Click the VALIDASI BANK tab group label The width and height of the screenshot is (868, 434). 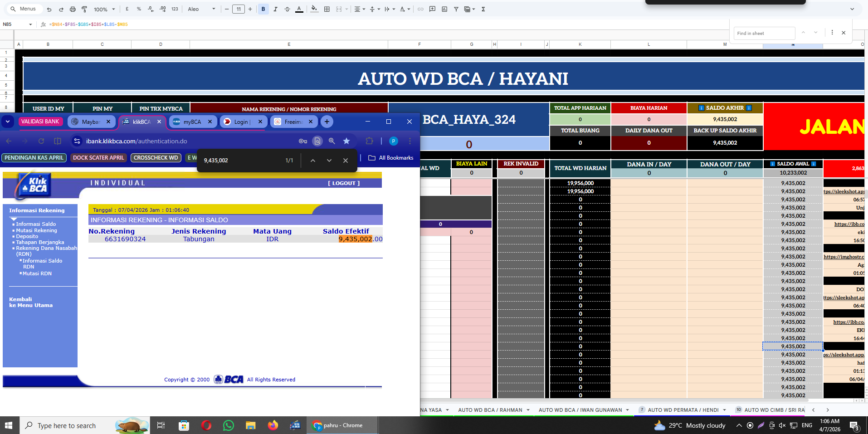click(40, 122)
